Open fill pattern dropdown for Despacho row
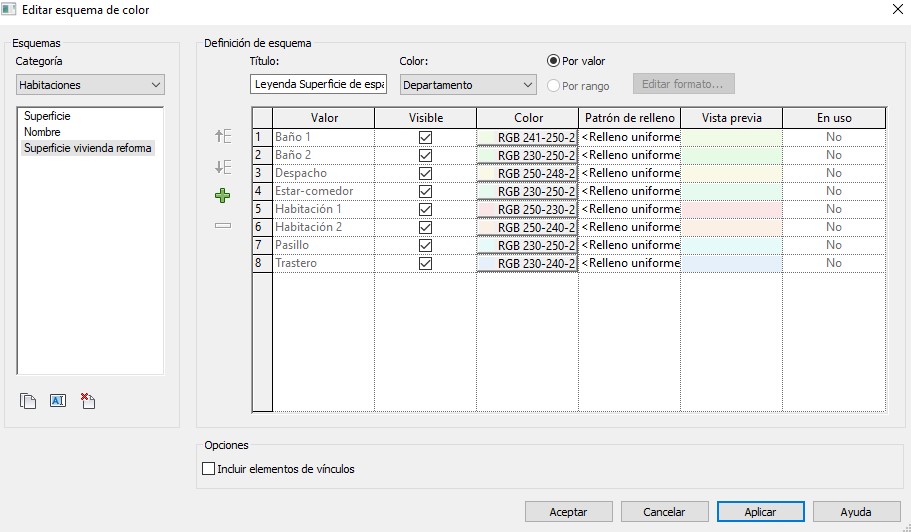This screenshot has width=911, height=532. 629,173
